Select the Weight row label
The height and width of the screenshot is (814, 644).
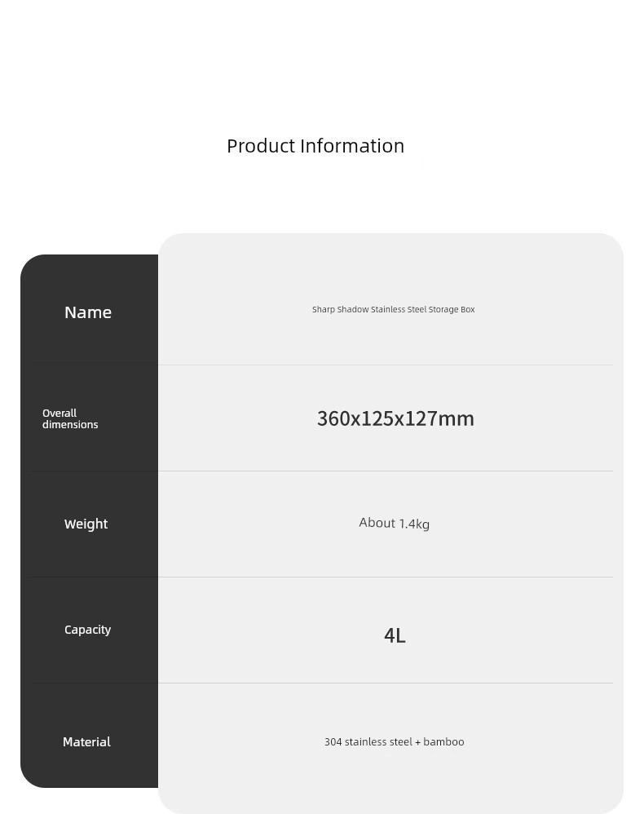(86, 524)
